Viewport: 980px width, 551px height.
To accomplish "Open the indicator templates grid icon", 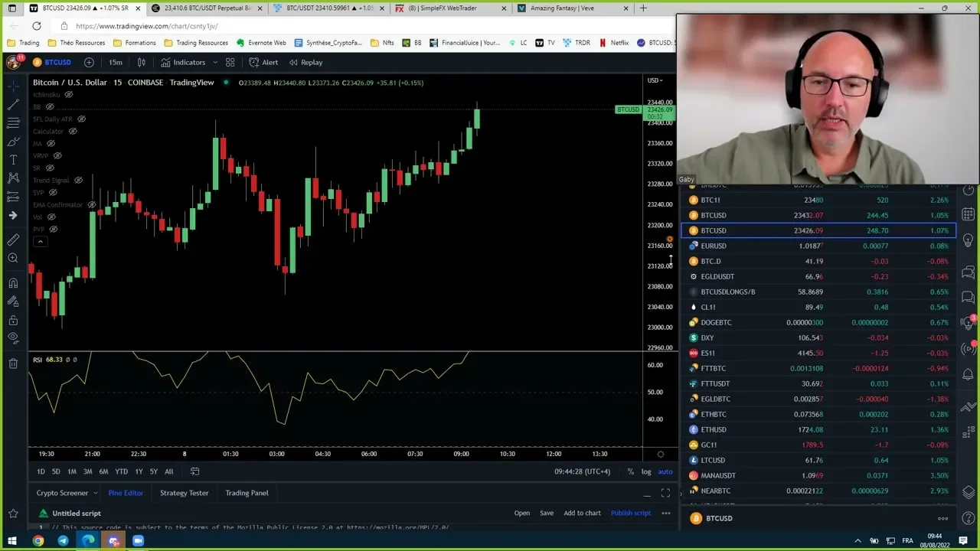I will point(230,62).
